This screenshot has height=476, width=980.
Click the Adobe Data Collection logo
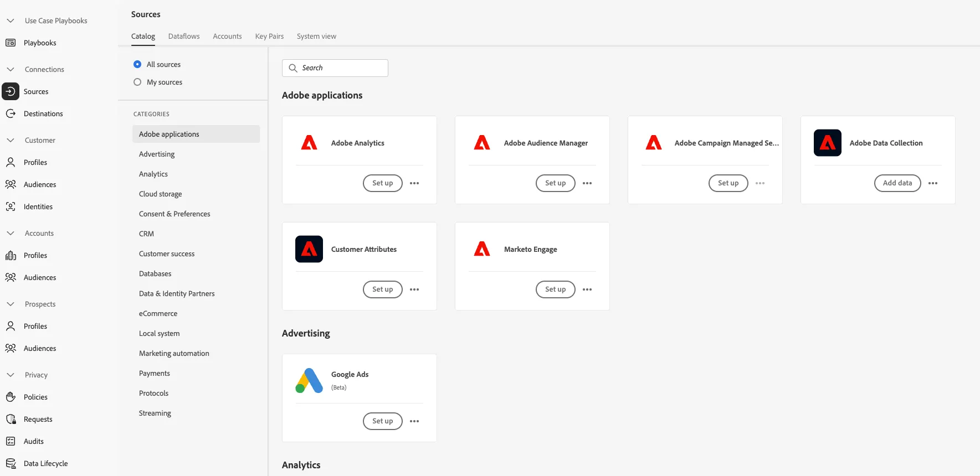(x=828, y=143)
